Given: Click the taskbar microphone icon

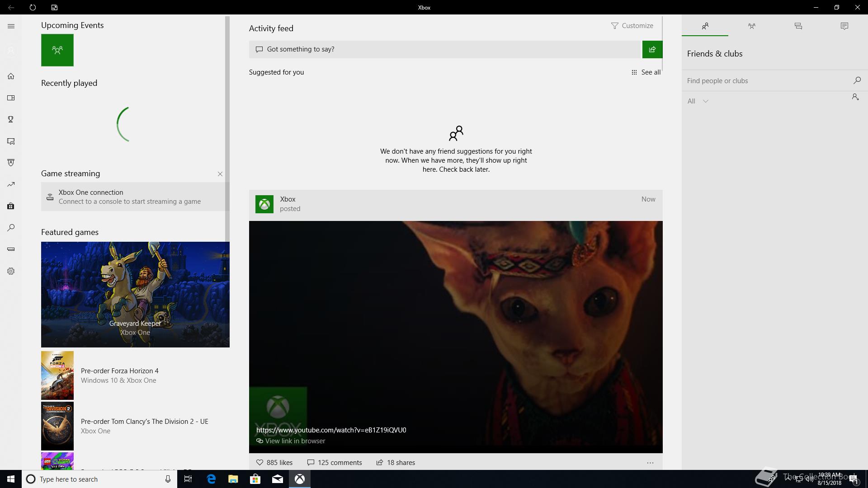Looking at the screenshot, I should coord(168,479).
